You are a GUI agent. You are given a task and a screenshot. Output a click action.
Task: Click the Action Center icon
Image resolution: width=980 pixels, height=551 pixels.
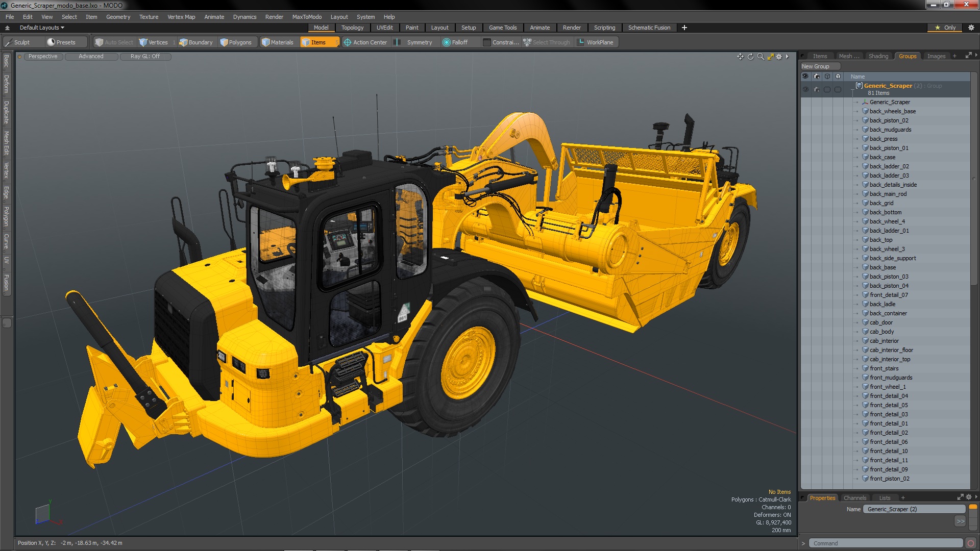(x=344, y=42)
